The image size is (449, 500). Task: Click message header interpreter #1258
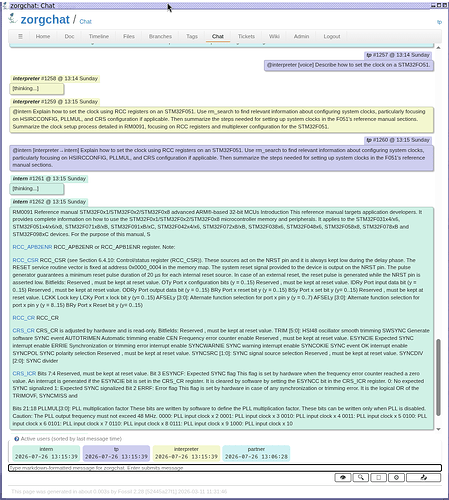[x=55, y=79]
